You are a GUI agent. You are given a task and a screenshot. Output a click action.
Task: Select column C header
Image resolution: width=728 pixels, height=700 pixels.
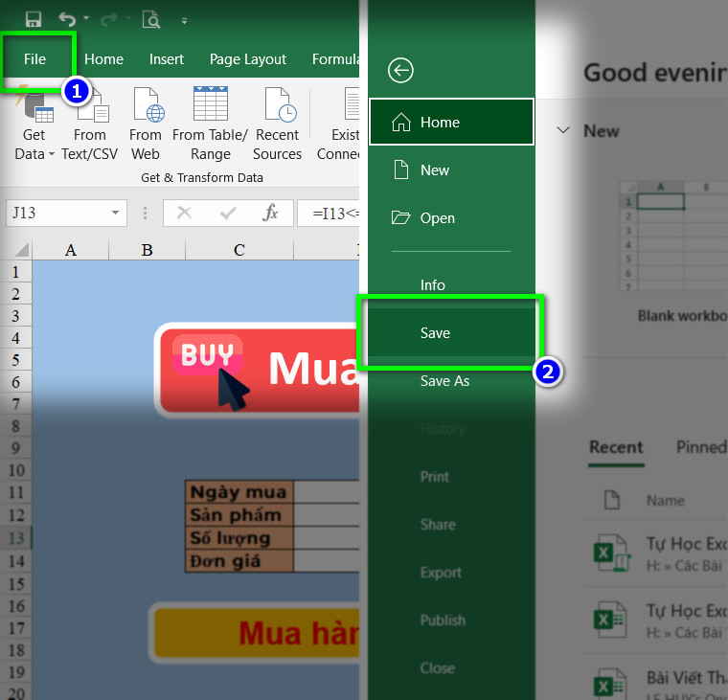point(239,250)
